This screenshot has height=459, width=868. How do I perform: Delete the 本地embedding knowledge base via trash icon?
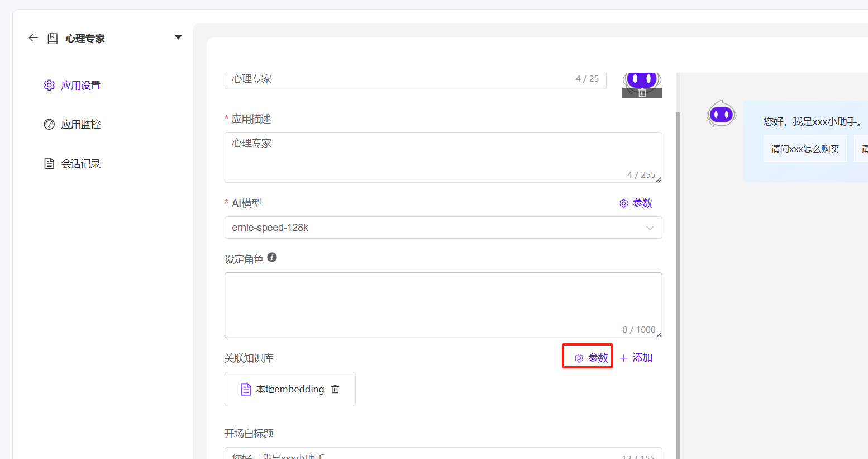pyautogui.click(x=335, y=389)
